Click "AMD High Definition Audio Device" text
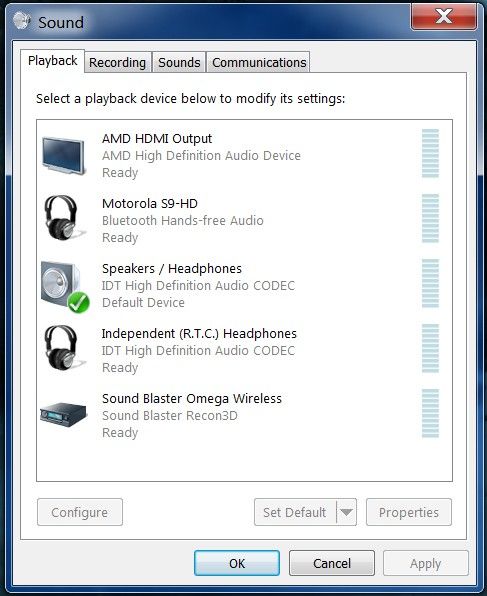The height and width of the screenshot is (596, 487). (x=201, y=156)
